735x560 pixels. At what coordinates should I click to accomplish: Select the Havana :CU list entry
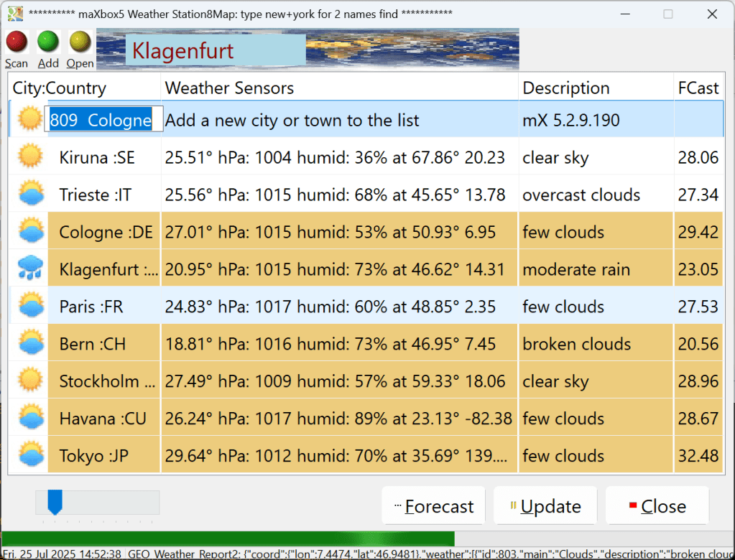click(x=103, y=419)
